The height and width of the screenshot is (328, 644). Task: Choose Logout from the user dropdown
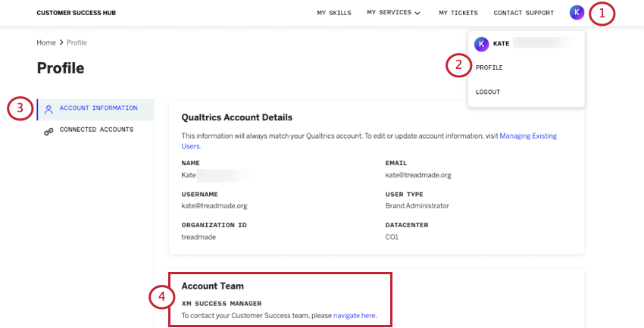click(x=488, y=92)
